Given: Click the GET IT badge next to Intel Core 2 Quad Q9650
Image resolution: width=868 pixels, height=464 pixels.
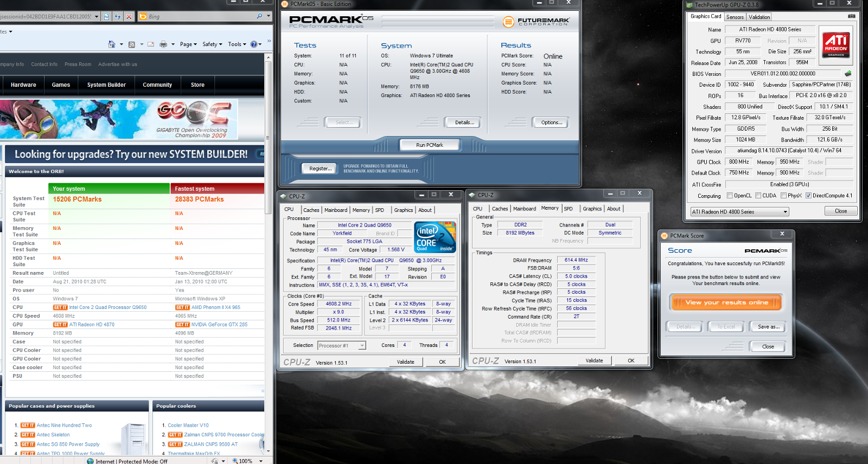Looking at the screenshot, I should (x=60, y=307).
